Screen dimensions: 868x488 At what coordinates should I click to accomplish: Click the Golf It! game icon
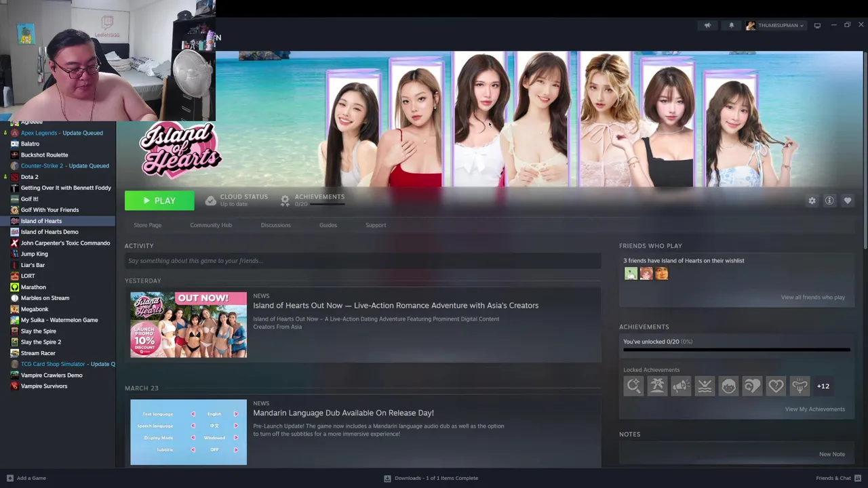click(14, 199)
